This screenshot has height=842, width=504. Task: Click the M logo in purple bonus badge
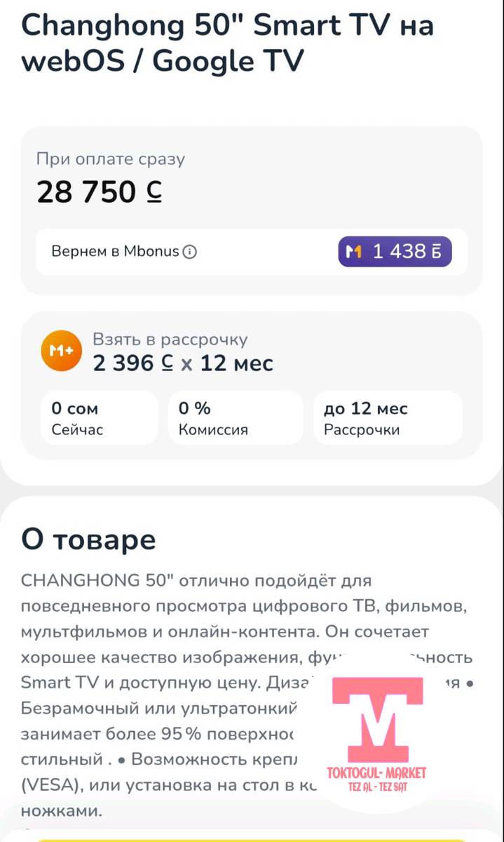coord(355,251)
